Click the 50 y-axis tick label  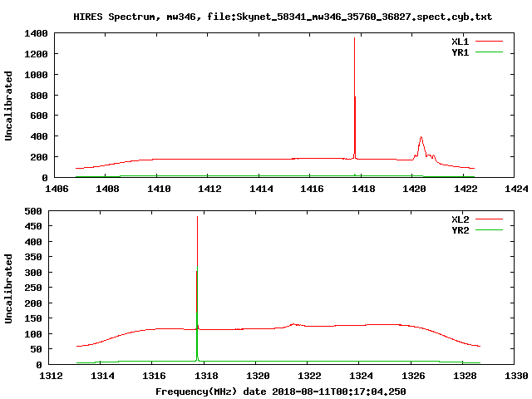[36, 349]
